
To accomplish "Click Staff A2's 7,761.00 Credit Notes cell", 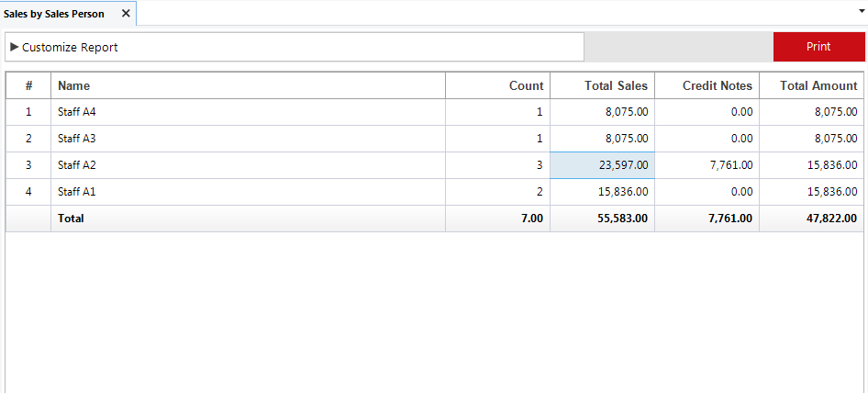I will point(707,165).
